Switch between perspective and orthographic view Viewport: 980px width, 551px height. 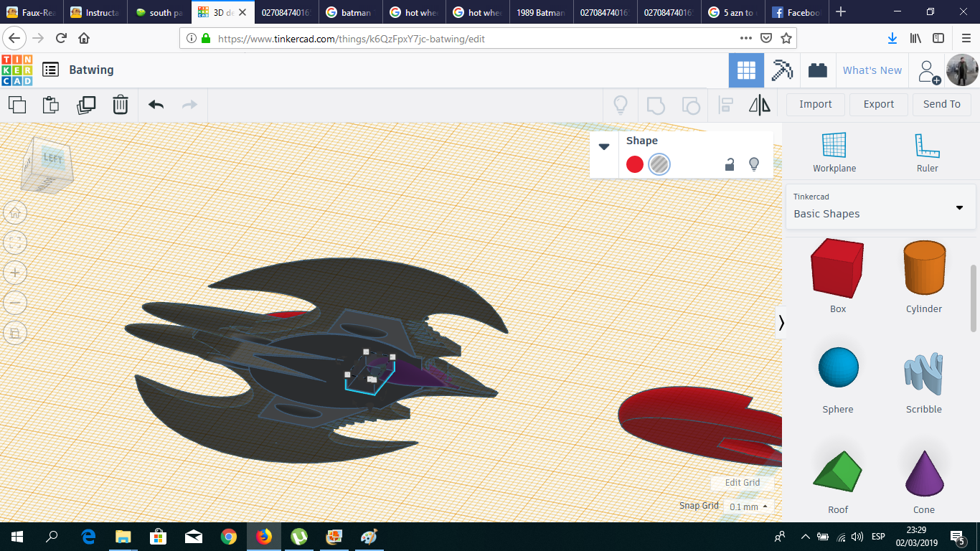click(x=15, y=333)
